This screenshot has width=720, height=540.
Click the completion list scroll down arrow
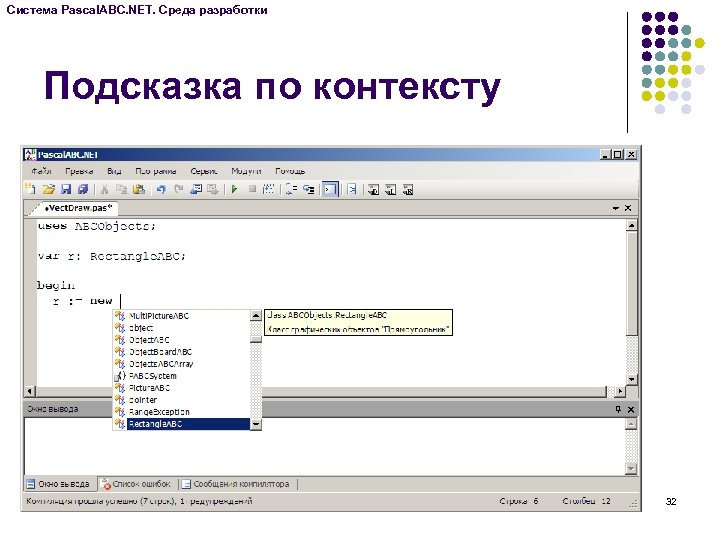coord(256,424)
